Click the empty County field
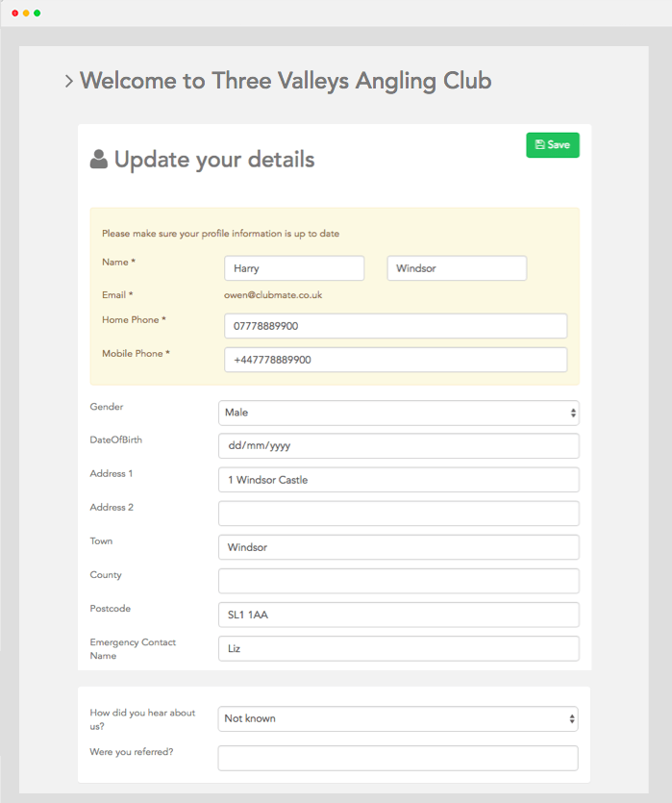This screenshot has height=803, width=672. coord(398,581)
